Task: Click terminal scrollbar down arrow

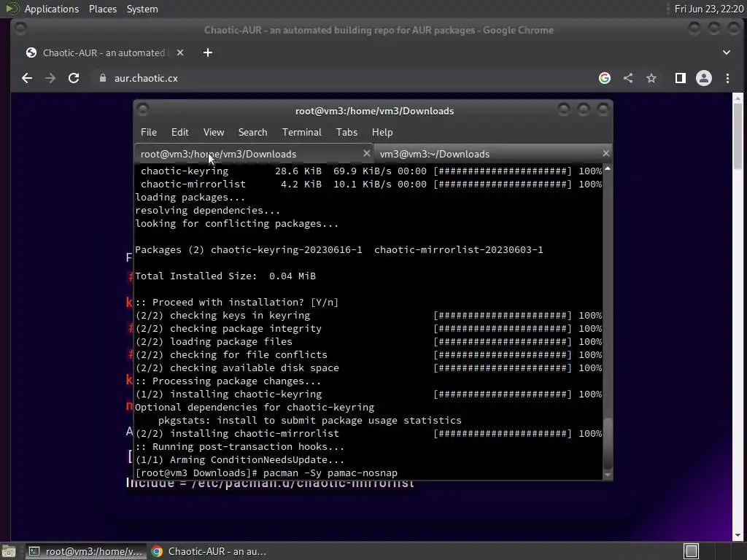Action: 608,475
